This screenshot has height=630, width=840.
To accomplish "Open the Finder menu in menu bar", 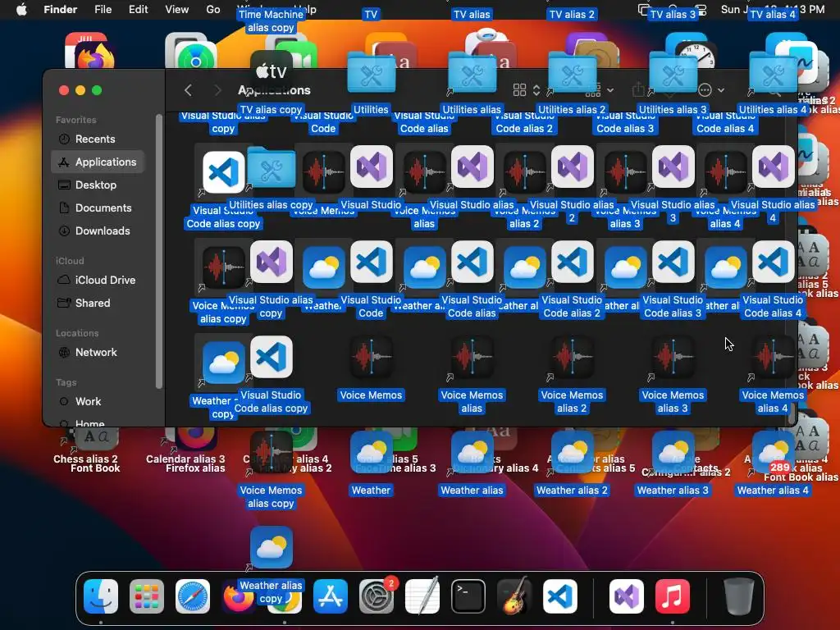I will point(60,9).
